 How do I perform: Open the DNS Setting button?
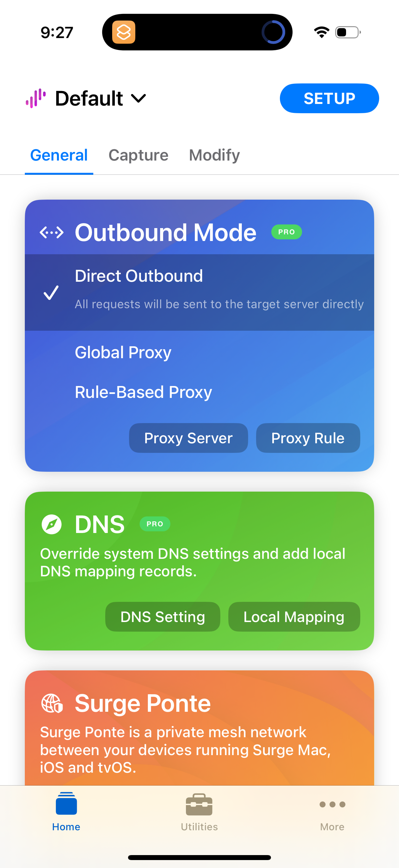[163, 617]
